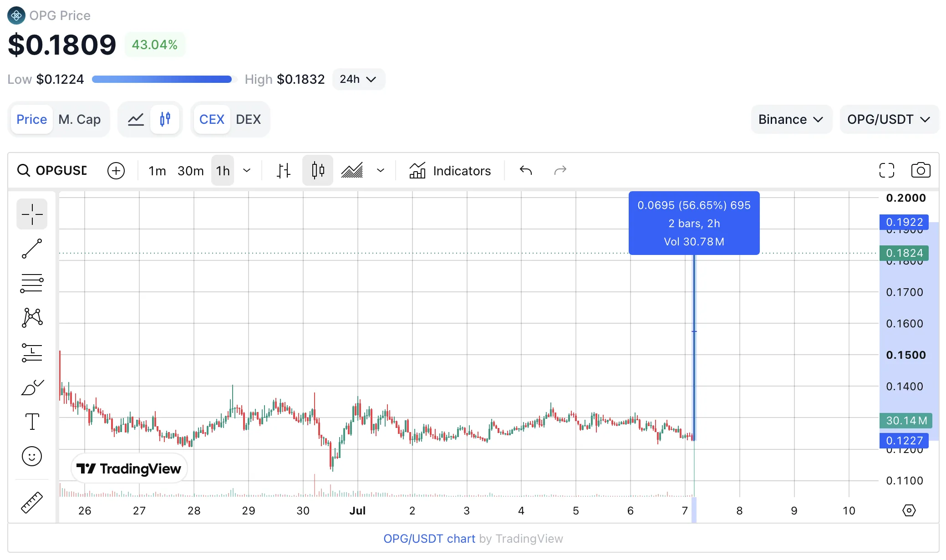The image size is (946, 560).
Task: Open the Binance exchange dropdown
Action: point(791,119)
